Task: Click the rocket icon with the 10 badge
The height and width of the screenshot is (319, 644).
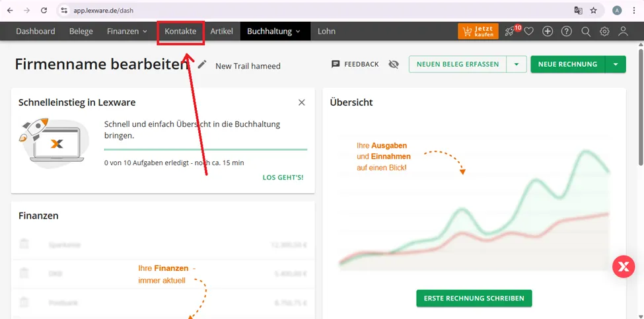Action: (511, 31)
